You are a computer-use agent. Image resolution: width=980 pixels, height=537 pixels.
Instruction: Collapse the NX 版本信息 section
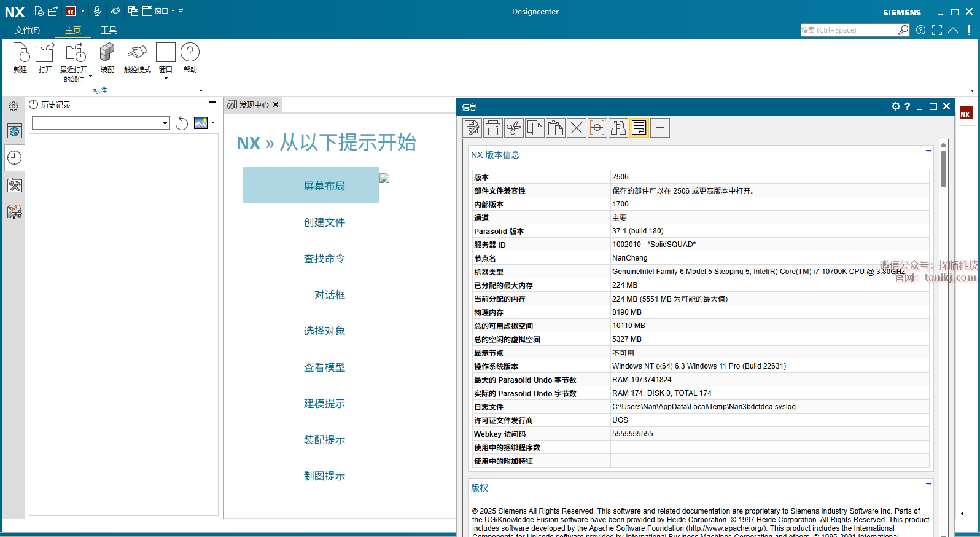[x=928, y=151]
